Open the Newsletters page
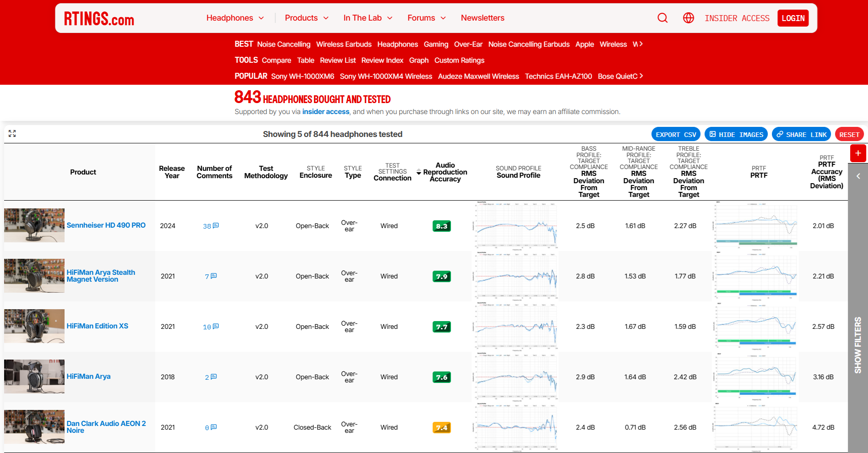This screenshot has height=453, width=868. (x=483, y=18)
